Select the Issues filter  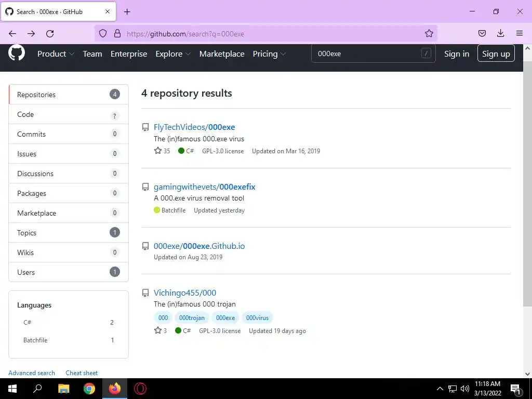(69, 154)
